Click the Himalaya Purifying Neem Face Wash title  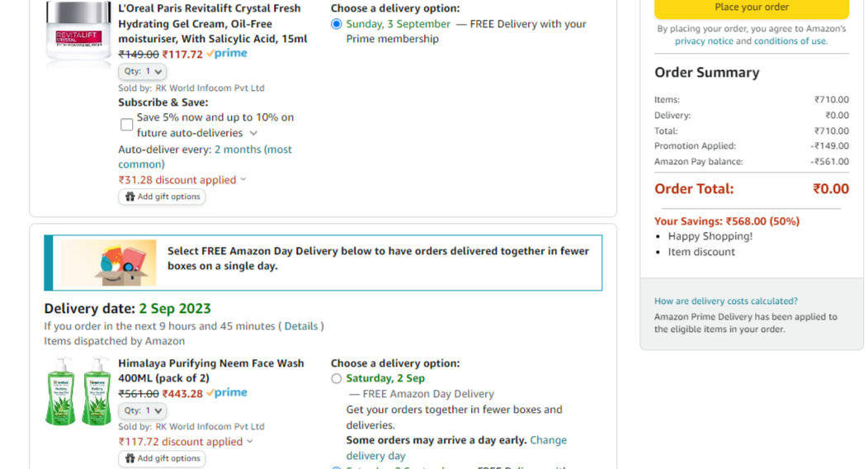(211, 371)
